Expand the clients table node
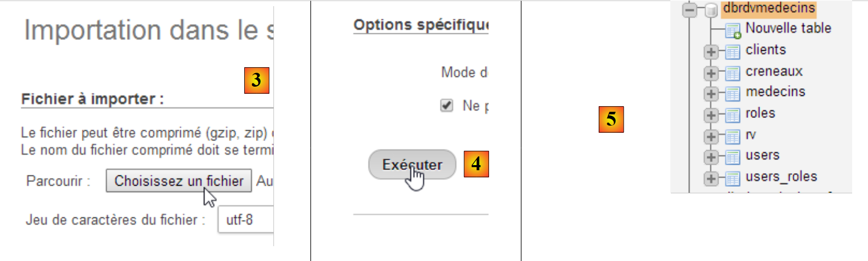 pos(711,52)
